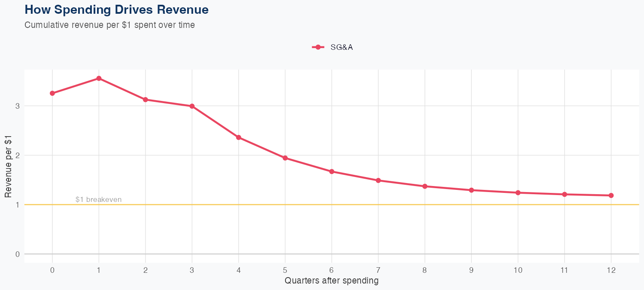Pick the SG&A marker at quarter 5
This screenshot has width=644, height=290.
pos(285,158)
